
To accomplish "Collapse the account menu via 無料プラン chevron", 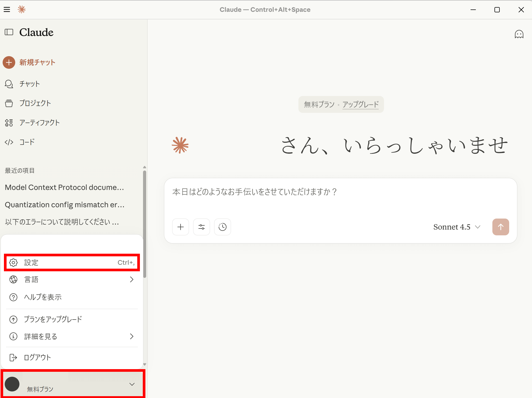I will pyautogui.click(x=132, y=384).
